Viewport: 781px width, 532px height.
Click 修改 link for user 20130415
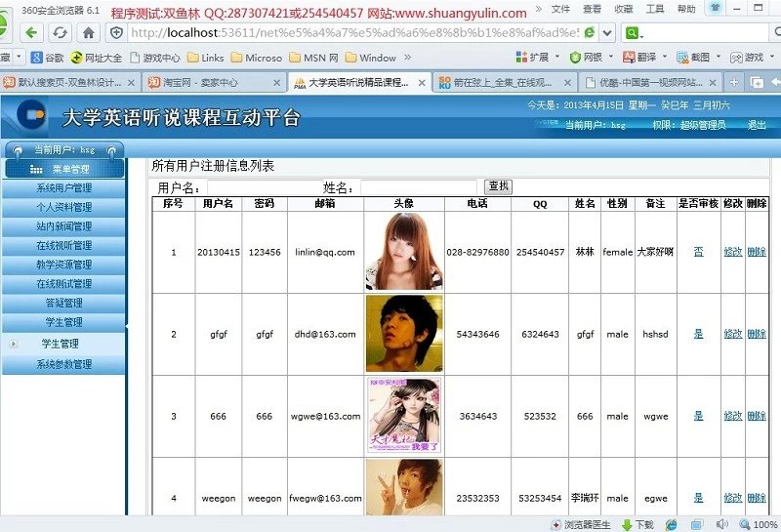[733, 252]
